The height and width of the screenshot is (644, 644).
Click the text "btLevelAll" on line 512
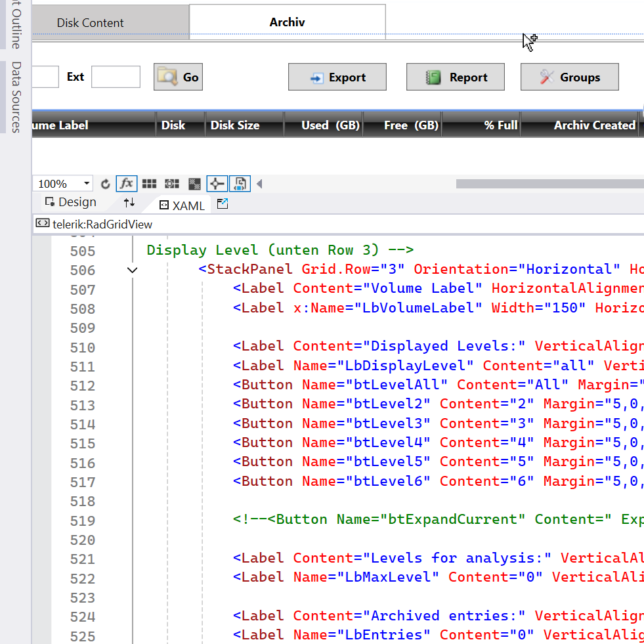397,385
